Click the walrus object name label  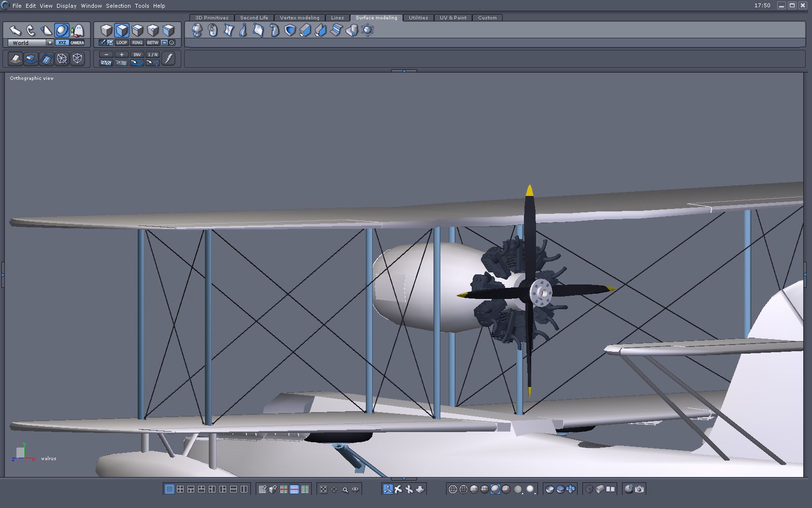49,459
